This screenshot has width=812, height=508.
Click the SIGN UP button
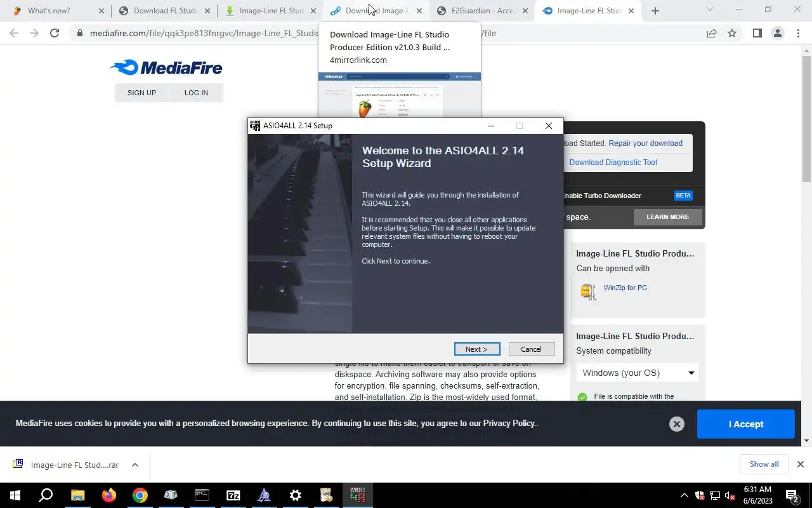point(141,93)
